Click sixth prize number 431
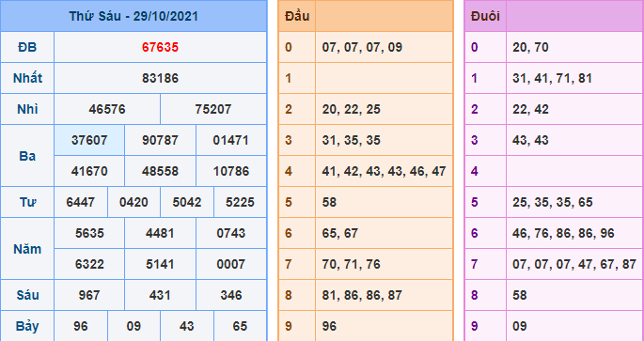 point(160,295)
